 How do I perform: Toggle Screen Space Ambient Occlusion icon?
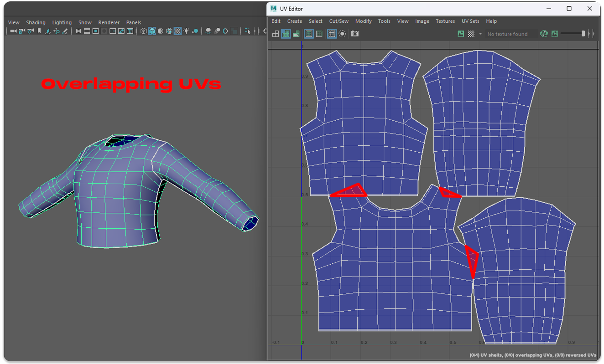pyautogui.click(x=208, y=31)
